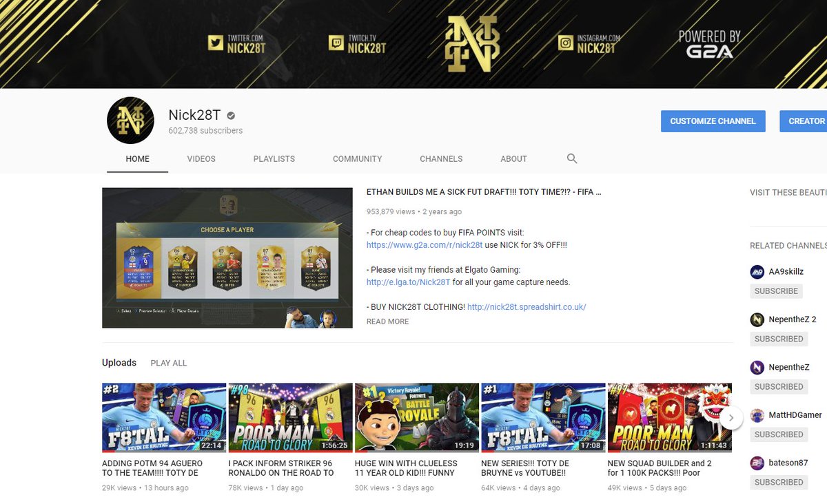
Task: Click AA9skillz channel name
Action: [787, 271]
